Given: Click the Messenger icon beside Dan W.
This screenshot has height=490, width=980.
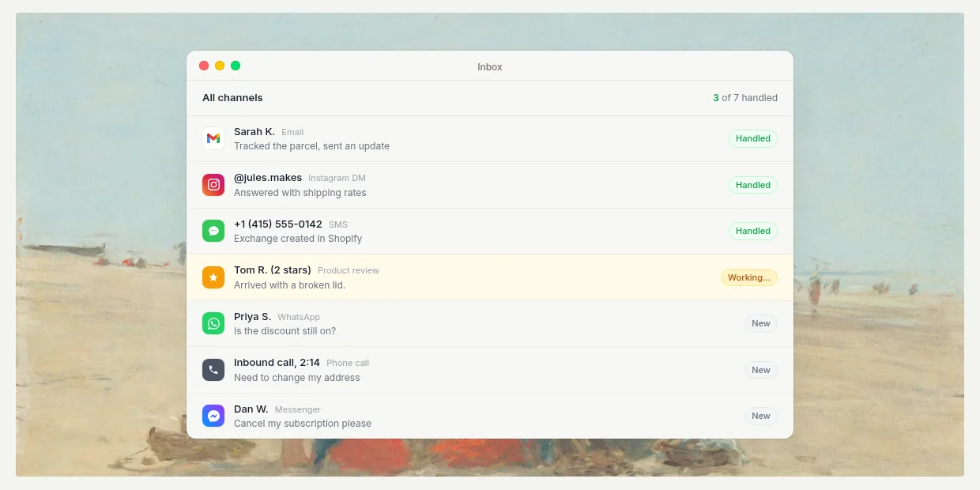Looking at the screenshot, I should [x=213, y=416].
